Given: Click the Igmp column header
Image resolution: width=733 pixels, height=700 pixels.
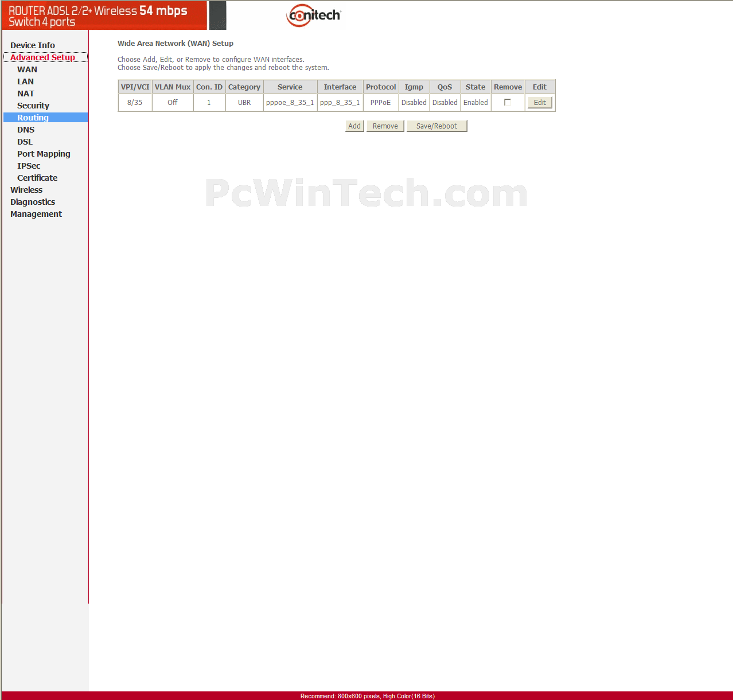Looking at the screenshot, I should (x=414, y=87).
